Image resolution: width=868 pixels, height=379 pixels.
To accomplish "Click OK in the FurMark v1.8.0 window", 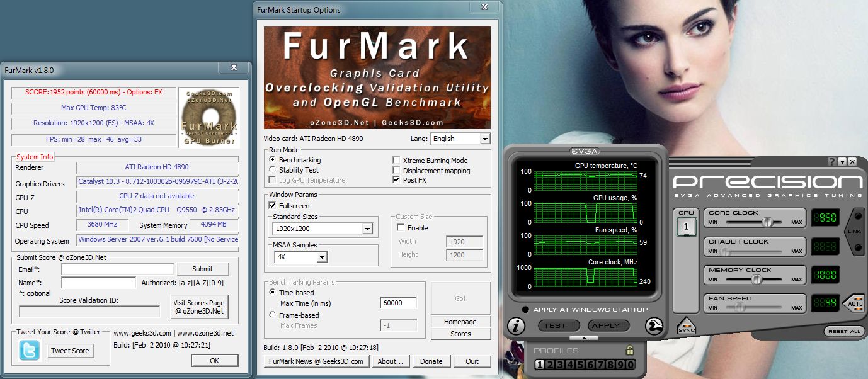I will (215, 361).
